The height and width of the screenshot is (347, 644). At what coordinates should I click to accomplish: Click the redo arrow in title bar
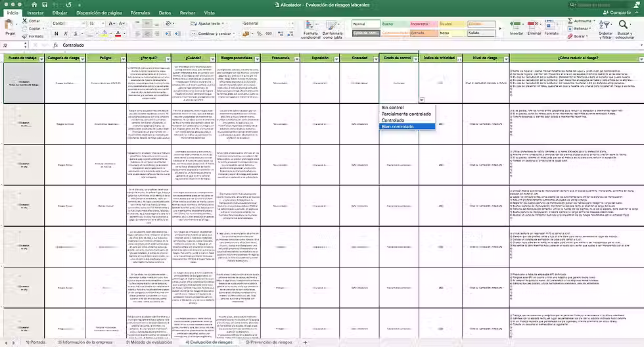[68, 5]
